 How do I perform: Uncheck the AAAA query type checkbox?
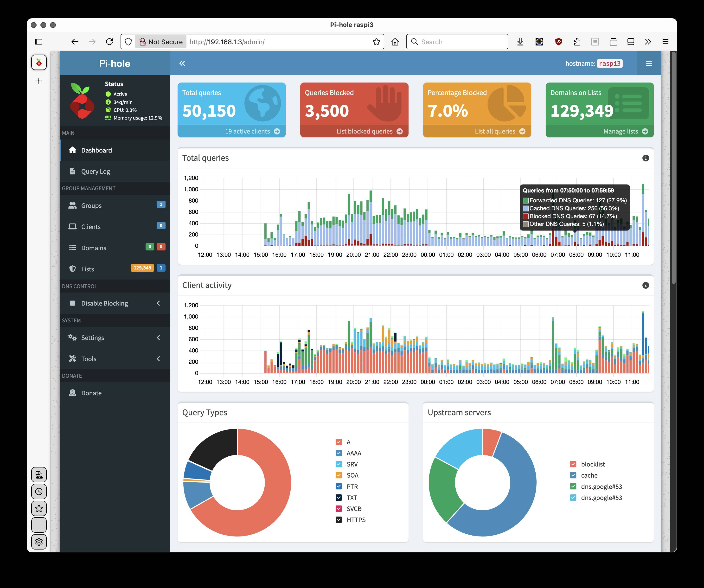pos(339,453)
